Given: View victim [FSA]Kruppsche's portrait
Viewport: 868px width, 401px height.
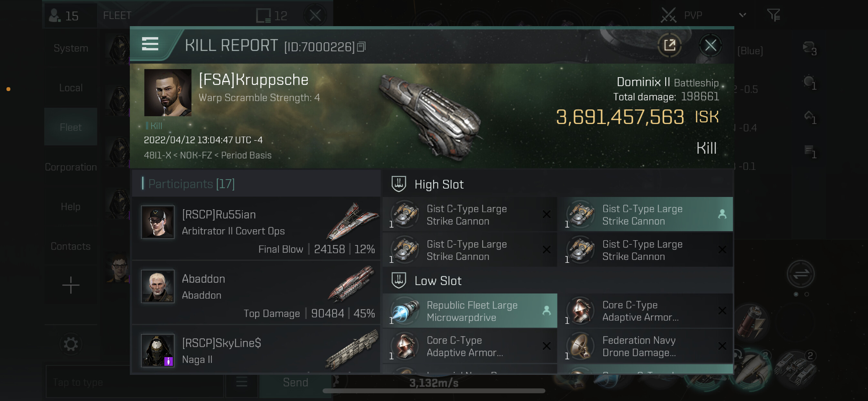Looking at the screenshot, I should 168,93.
